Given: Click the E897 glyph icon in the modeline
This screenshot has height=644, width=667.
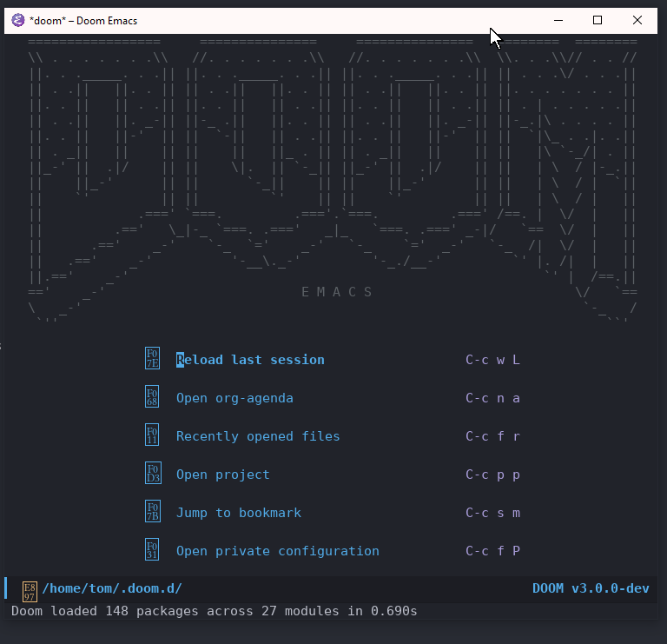Looking at the screenshot, I should tap(30, 592).
